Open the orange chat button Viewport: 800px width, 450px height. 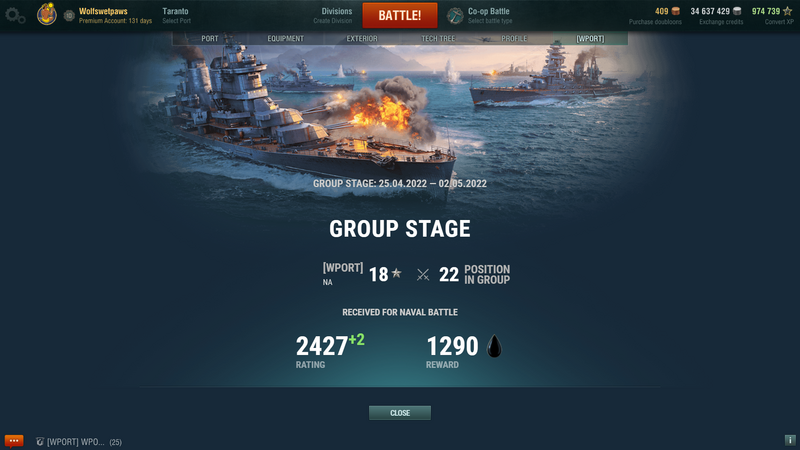14,441
